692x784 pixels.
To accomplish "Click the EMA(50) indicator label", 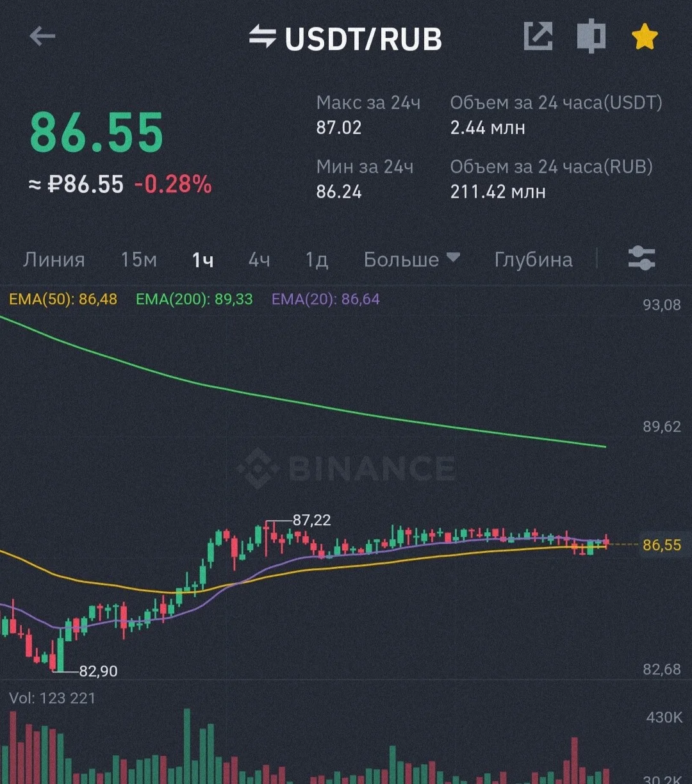I will click(x=63, y=299).
